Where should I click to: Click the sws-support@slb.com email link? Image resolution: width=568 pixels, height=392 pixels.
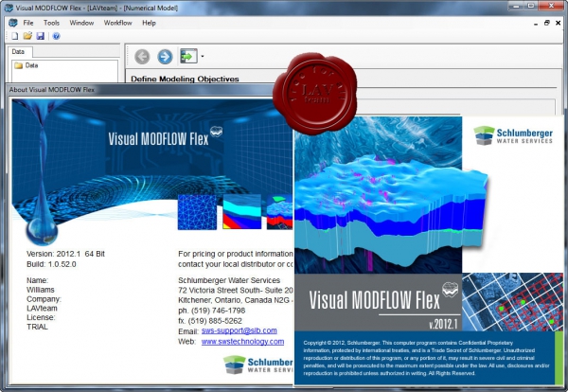click(240, 330)
